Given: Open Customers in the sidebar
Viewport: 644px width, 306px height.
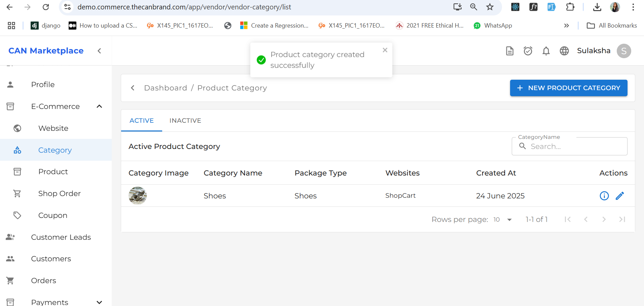Looking at the screenshot, I should click(x=56, y=259).
